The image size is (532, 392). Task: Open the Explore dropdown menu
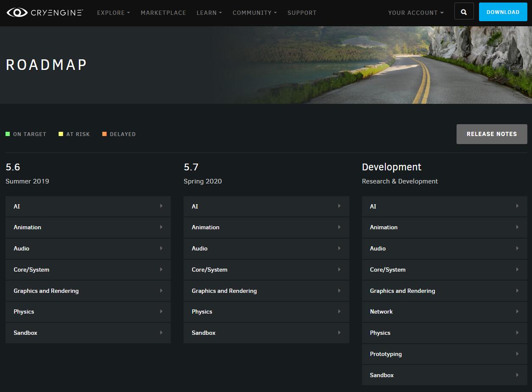click(113, 13)
